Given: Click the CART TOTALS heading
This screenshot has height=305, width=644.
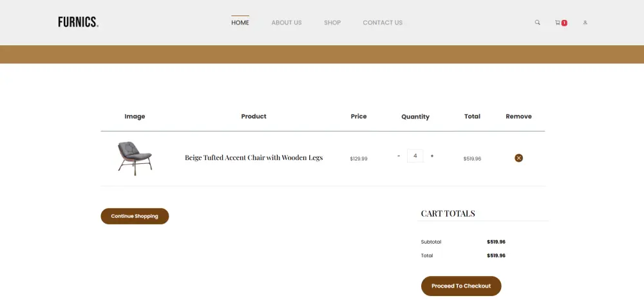Looking at the screenshot, I should tap(448, 213).
